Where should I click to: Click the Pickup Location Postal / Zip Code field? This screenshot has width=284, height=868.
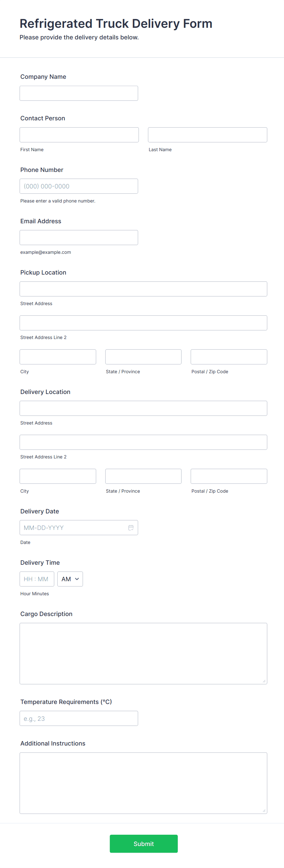229,357
